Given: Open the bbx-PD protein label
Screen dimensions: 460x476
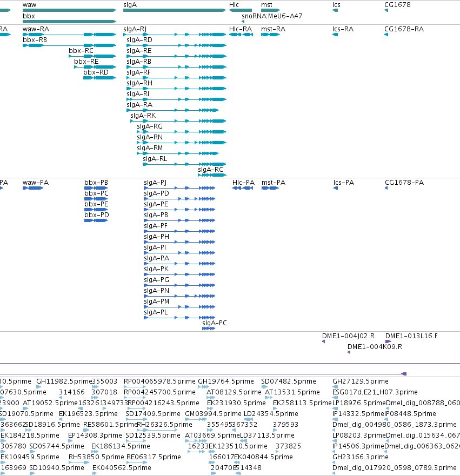Looking at the screenshot, I should pyautogui.click(x=97, y=215).
